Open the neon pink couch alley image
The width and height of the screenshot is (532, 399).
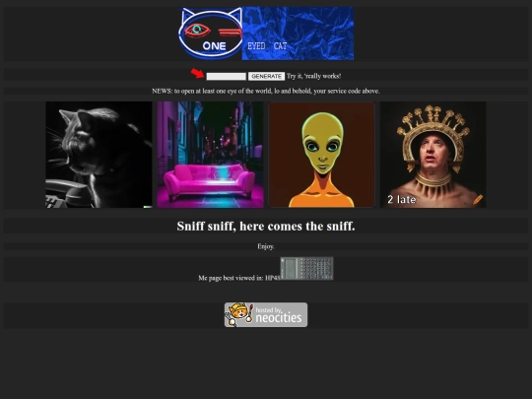tap(211, 155)
